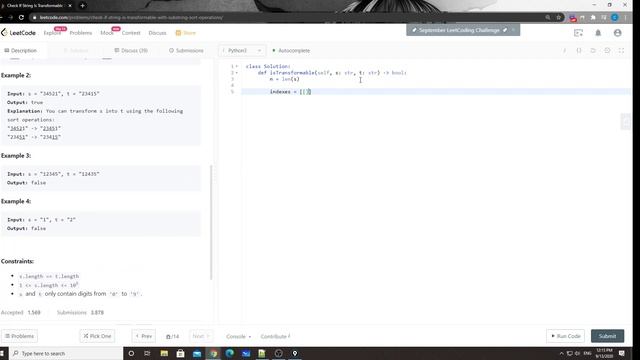Open the Mail app in the taskbar

point(197,353)
